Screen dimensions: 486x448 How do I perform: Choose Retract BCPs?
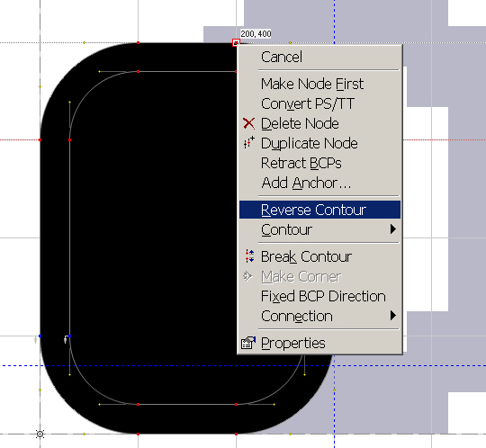click(319, 163)
